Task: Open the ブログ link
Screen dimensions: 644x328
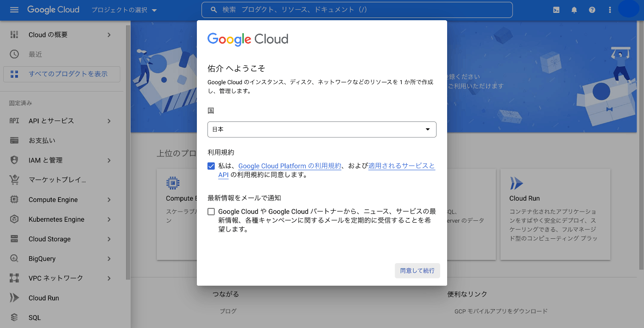Action: click(x=228, y=311)
